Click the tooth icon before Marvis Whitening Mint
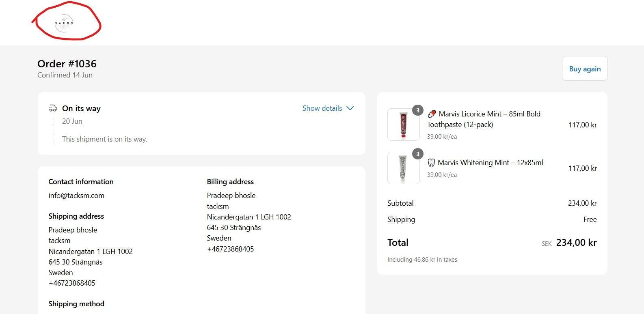The width and height of the screenshot is (644, 314). click(x=431, y=163)
